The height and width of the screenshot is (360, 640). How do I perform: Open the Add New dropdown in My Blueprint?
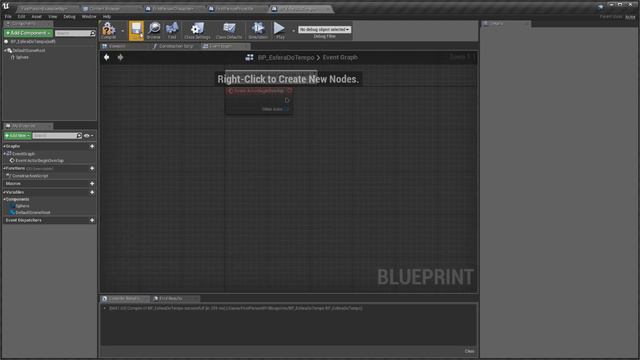pos(17,136)
